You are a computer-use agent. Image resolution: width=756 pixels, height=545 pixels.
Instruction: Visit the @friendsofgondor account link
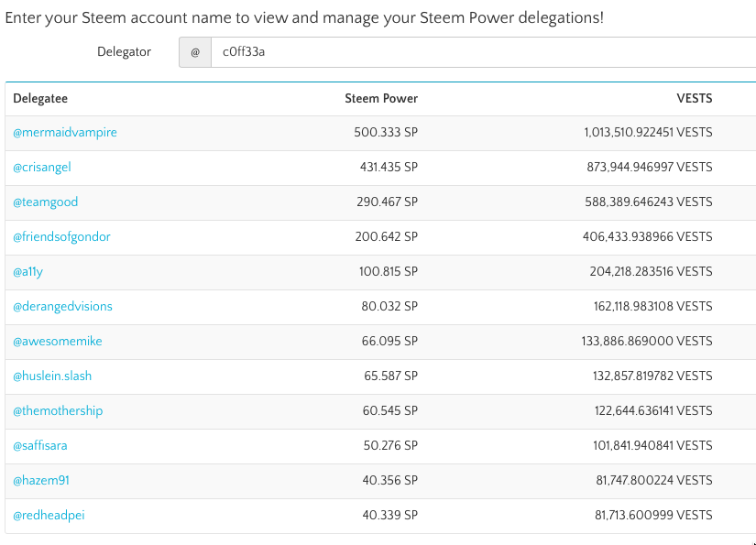coord(61,237)
